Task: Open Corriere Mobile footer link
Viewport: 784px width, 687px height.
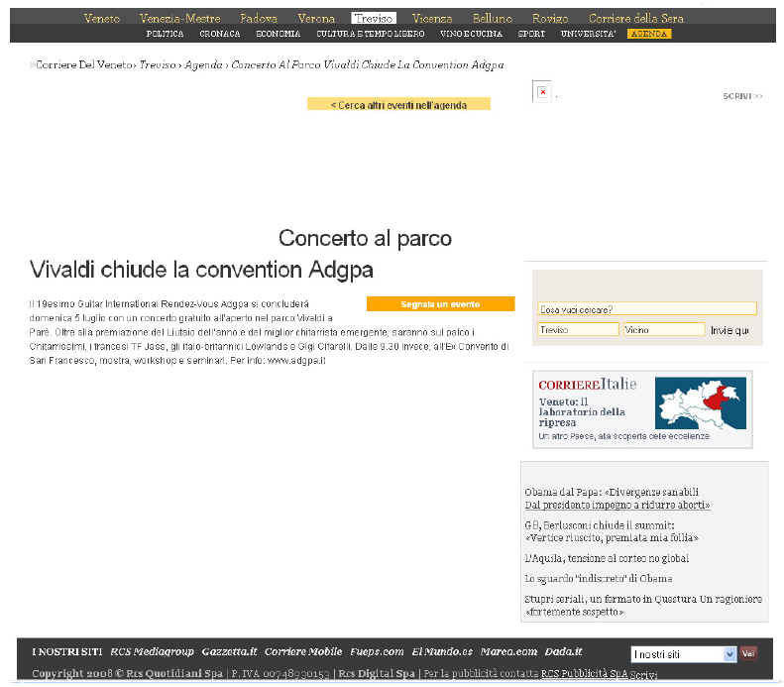Action: point(303,651)
